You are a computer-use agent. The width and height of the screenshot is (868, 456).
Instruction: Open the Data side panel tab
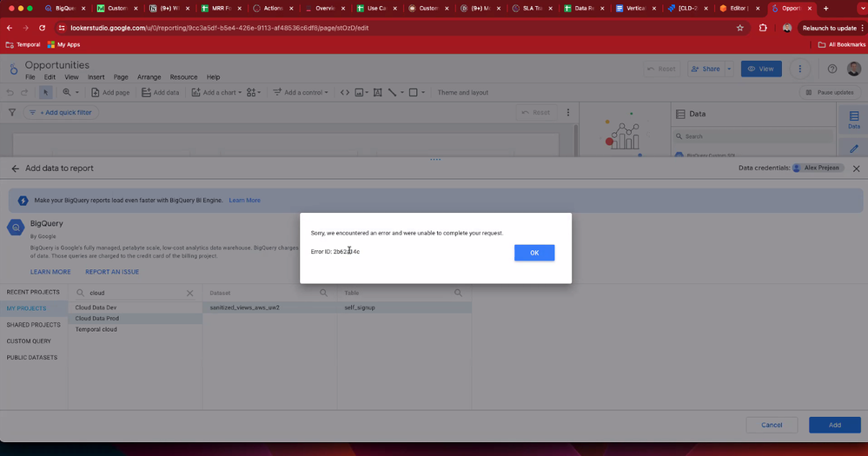(x=854, y=119)
